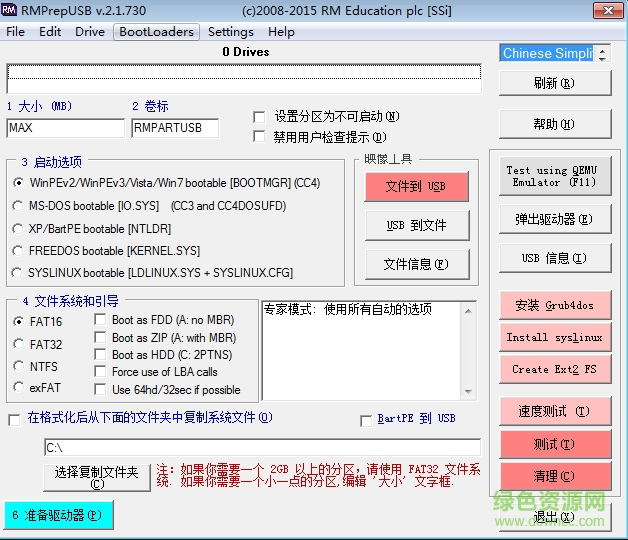Click the 弹出驱动器 (E) eject button
This screenshot has width=628, height=540.
click(555, 219)
